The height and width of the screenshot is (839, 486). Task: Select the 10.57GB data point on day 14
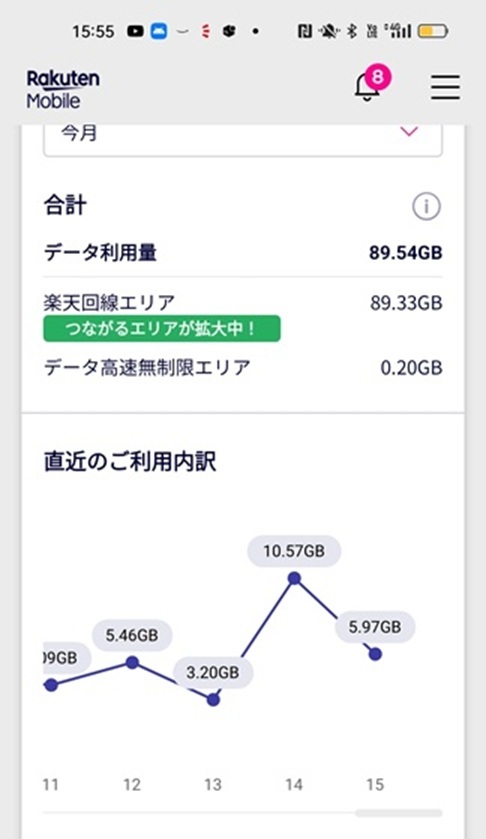(x=294, y=578)
